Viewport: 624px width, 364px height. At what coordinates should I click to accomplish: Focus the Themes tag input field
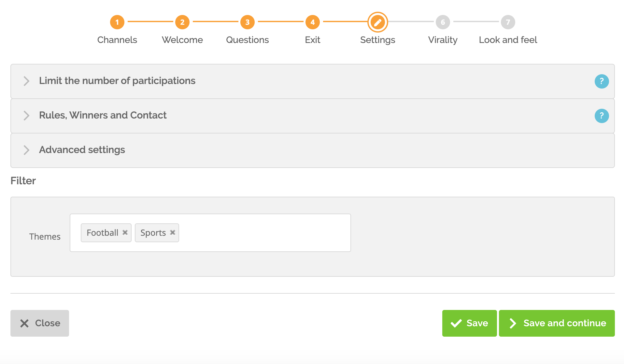point(264,232)
